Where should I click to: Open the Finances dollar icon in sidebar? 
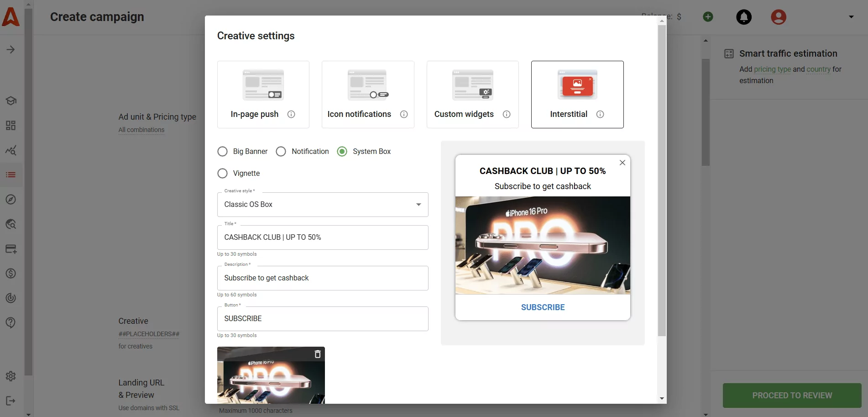coord(10,273)
